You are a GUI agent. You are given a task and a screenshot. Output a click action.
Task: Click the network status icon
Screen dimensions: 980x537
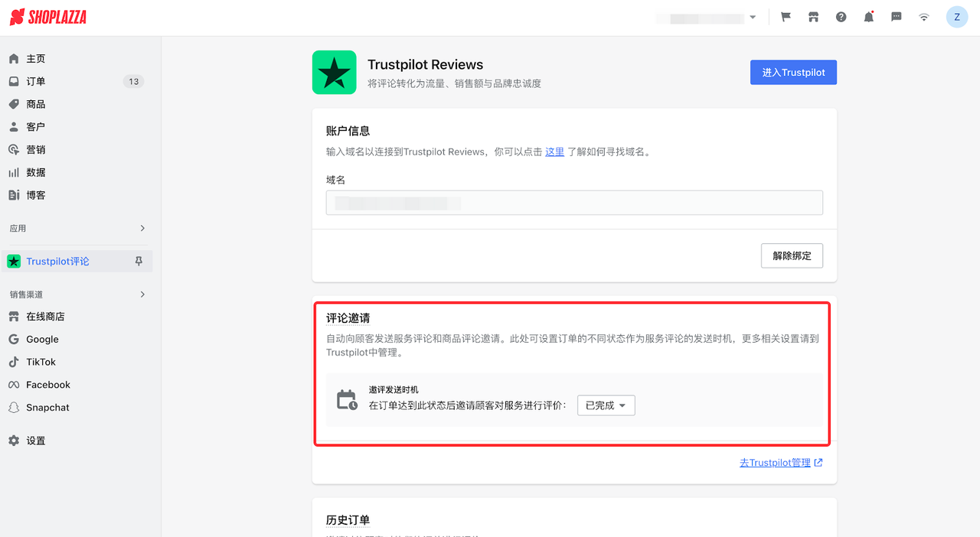pyautogui.click(x=923, y=16)
